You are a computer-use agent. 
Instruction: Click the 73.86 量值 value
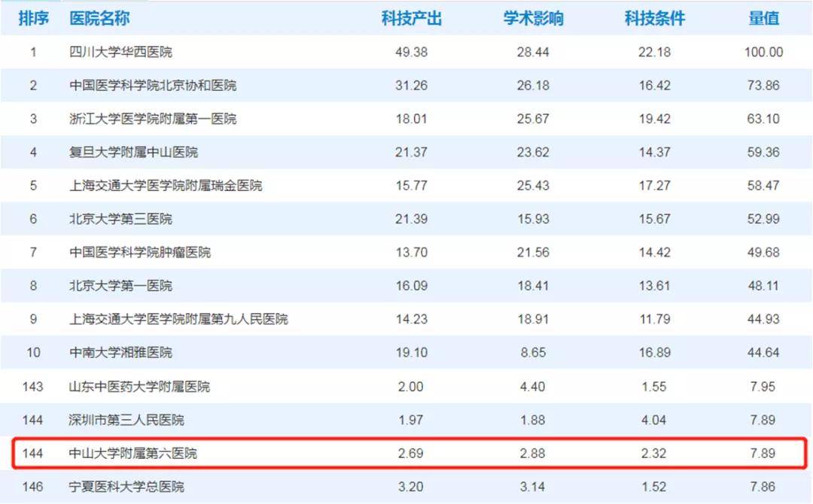pos(764,86)
